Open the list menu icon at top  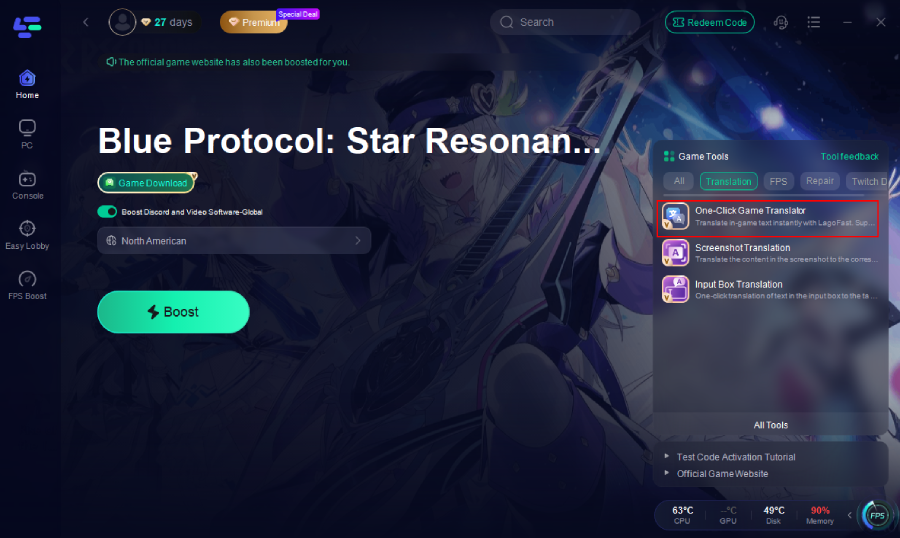click(813, 22)
